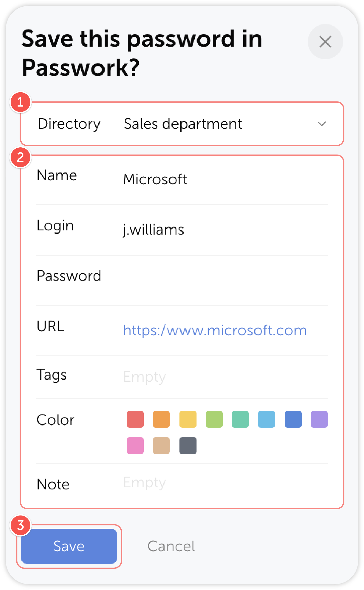Choose the beige color swatch

click(x=161, y=446)
